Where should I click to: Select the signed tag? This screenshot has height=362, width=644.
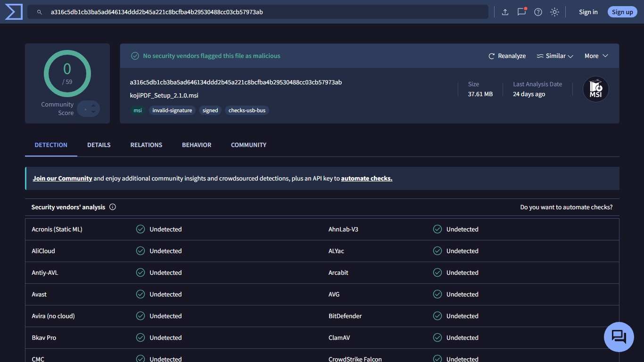point(210,110)
